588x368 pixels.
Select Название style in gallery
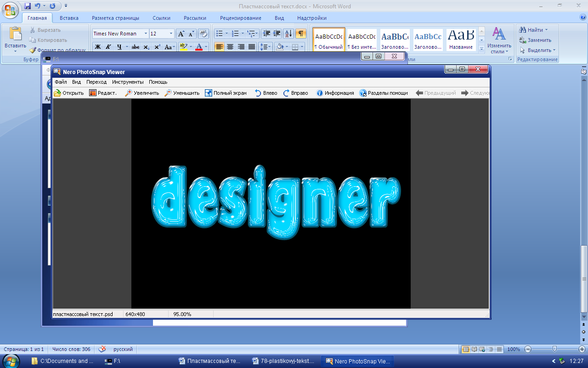461,39
